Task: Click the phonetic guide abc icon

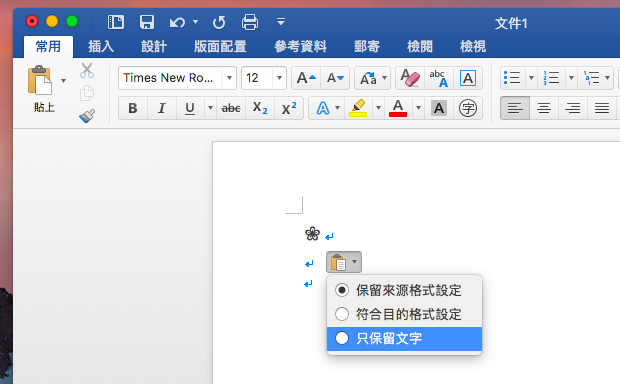Action: [x=439, y=78]
